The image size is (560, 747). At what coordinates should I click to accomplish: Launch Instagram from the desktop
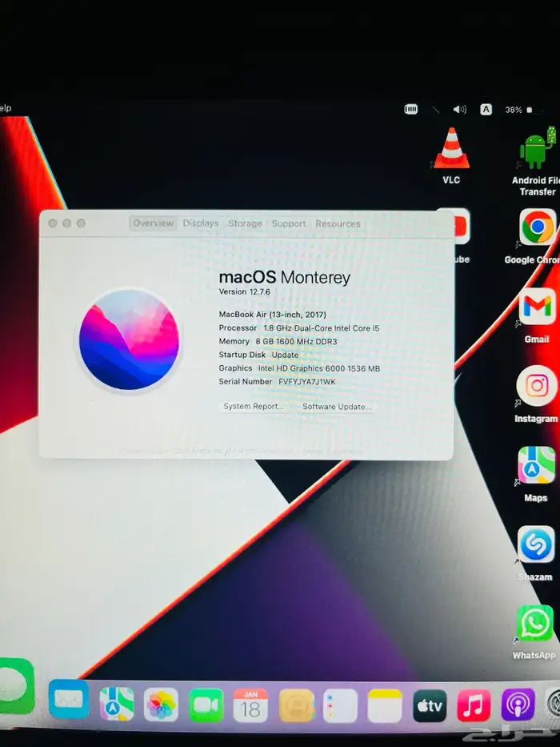tap(537, 386)
